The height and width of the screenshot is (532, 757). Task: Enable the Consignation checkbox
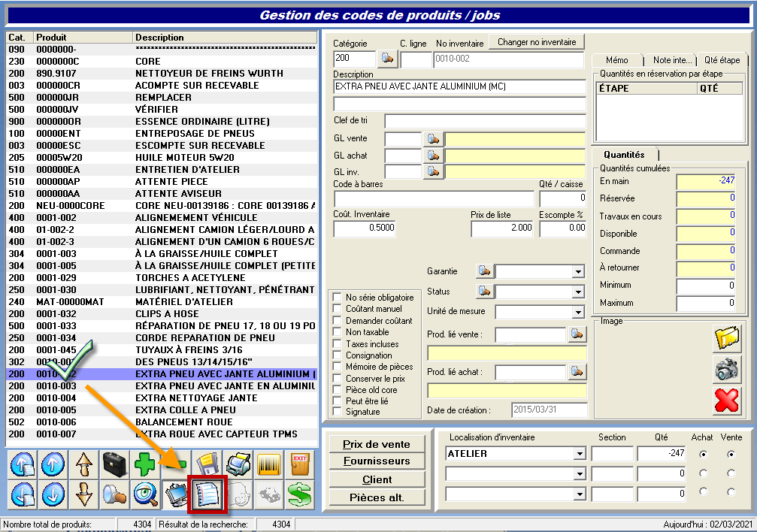pyautogui.click(x=338, y=355)
